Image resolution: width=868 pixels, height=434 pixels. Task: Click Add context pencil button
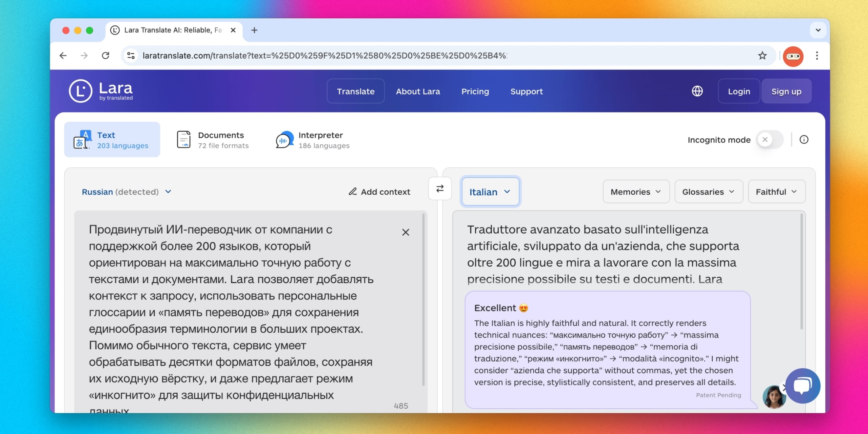tap(379, 192)
